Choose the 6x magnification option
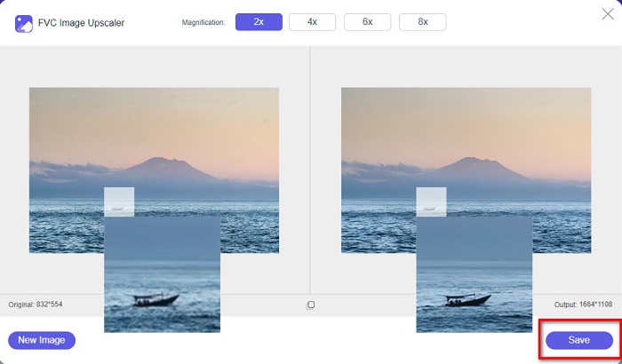 367,22
